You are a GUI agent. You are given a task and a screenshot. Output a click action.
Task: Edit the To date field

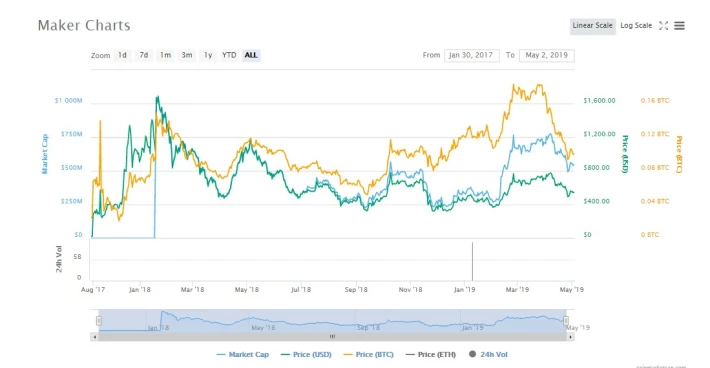[x=547, y=55]
